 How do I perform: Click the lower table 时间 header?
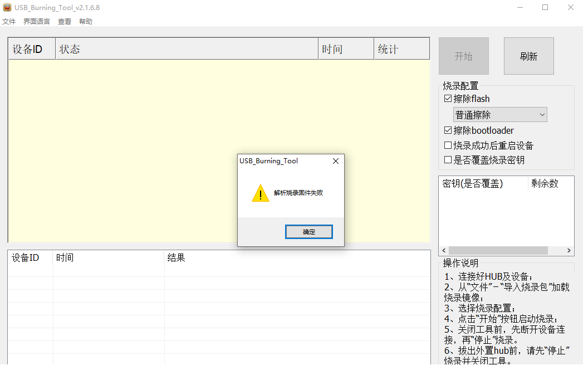109,258
